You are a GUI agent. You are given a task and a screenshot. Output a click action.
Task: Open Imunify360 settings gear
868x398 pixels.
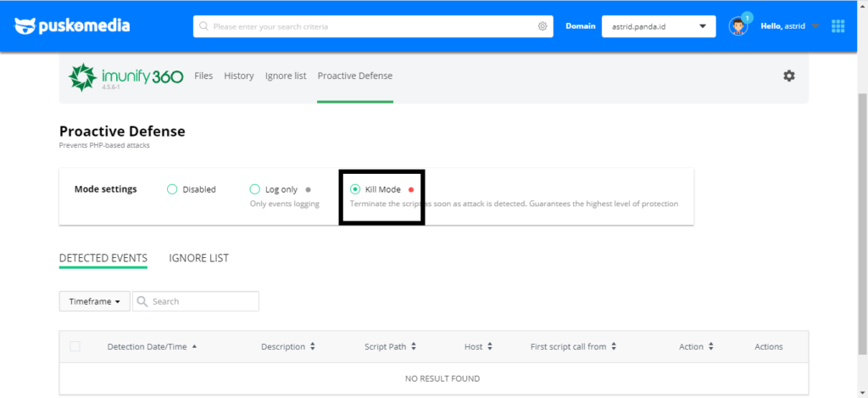[789, 76]
